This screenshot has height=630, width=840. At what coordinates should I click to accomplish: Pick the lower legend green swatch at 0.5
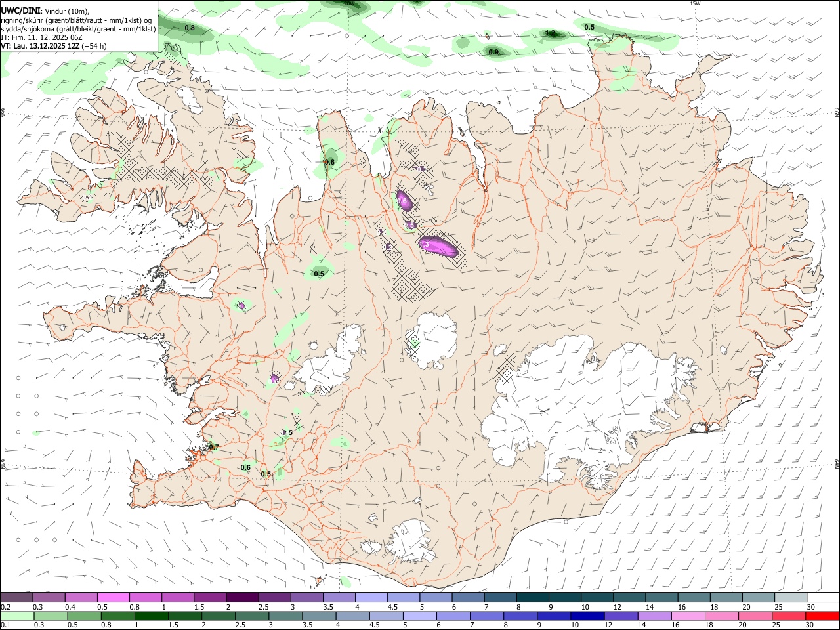[85, 616]
